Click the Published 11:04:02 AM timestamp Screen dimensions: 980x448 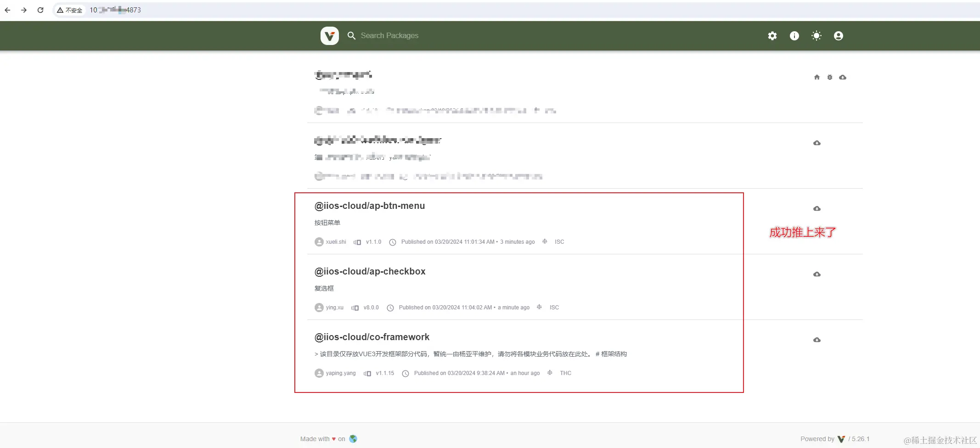pos(464,308)
